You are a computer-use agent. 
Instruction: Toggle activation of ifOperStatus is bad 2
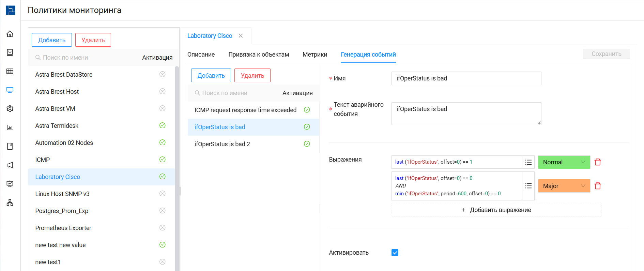307,144
